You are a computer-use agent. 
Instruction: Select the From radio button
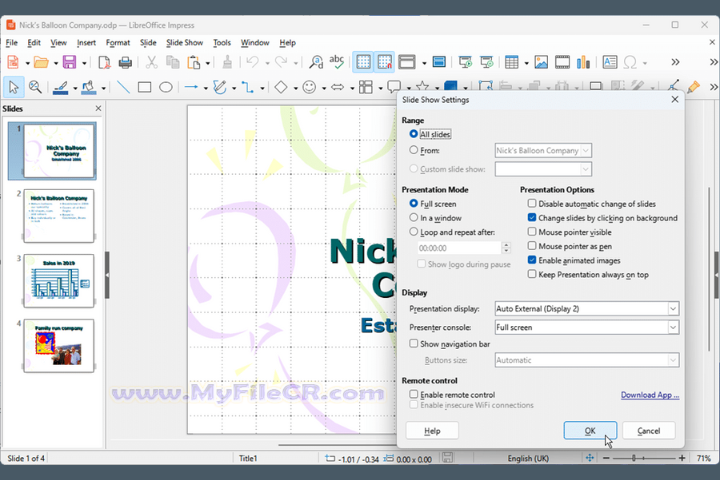414,150
